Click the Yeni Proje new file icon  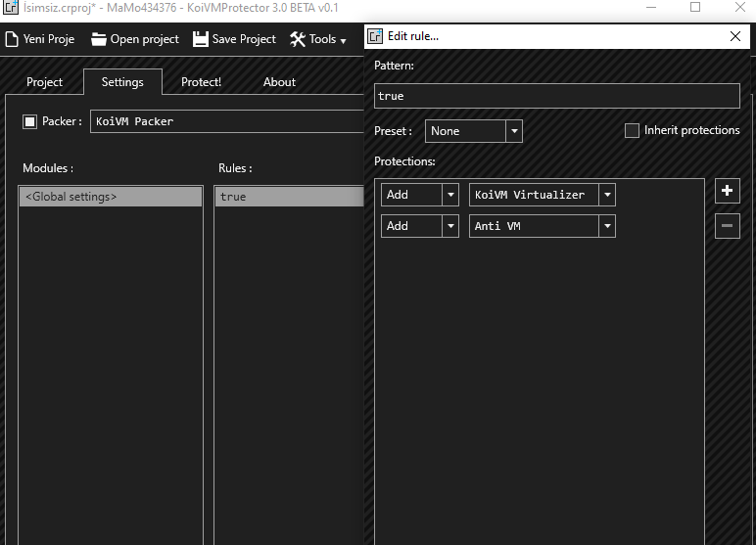click(x=12, y=39)
